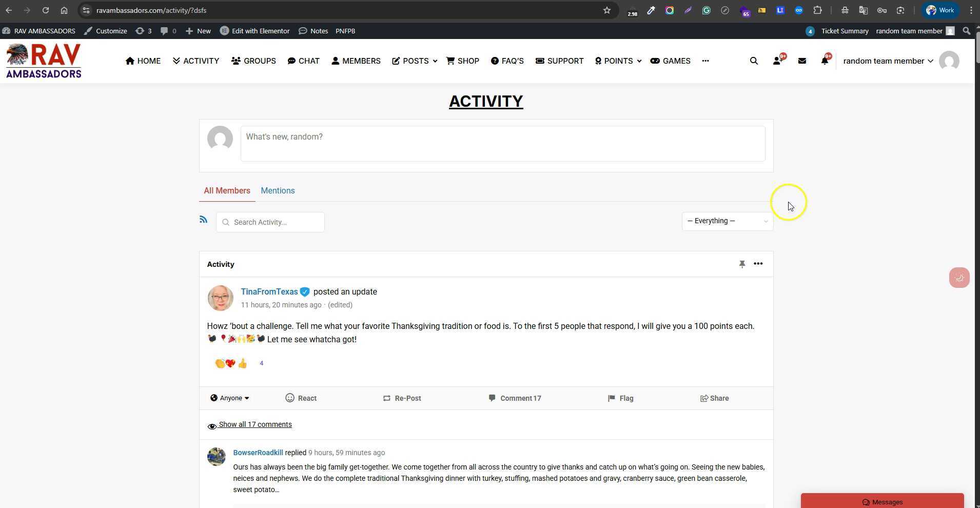The height and width of the screenshot is (508, 980).
Task: Open the SHOP menu item
Action: point(463,61)
